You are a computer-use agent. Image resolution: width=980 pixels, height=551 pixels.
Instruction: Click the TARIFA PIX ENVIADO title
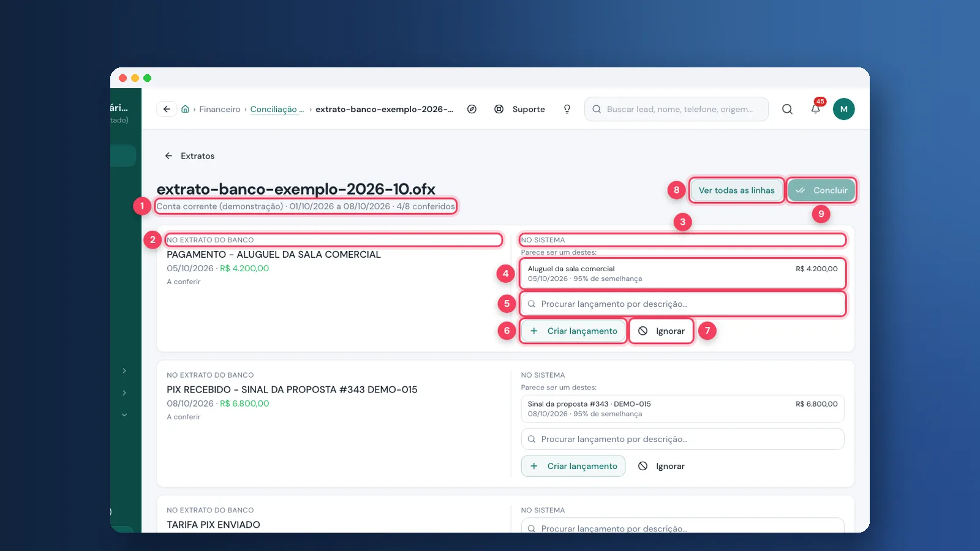[213, 525]
